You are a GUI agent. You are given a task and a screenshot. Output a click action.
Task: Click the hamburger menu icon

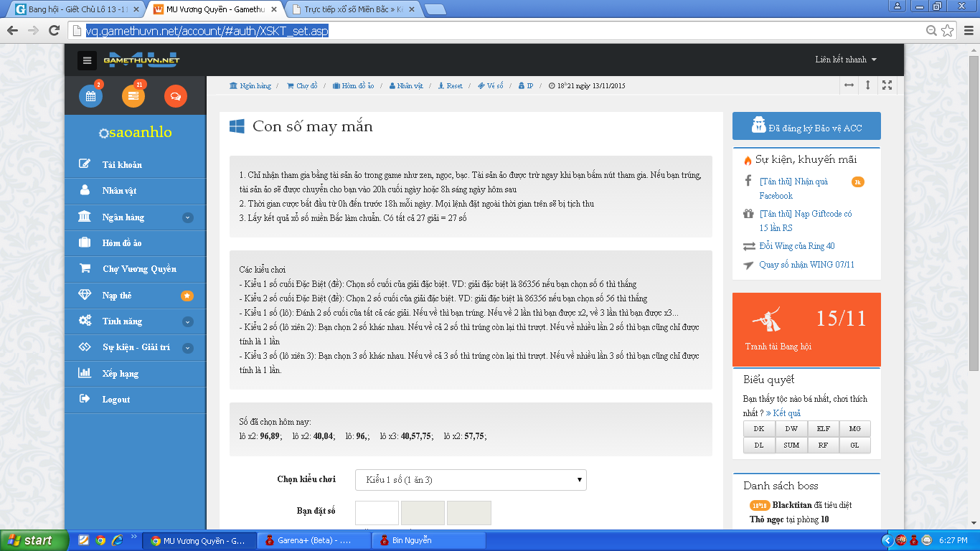click(x=87, y=60)
